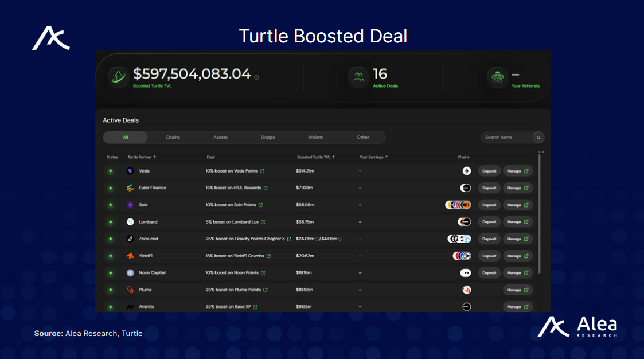This screenshot has height=359, width=644.
Task: Toggle the YieldFi row status indicator
Action: point(111,256)
